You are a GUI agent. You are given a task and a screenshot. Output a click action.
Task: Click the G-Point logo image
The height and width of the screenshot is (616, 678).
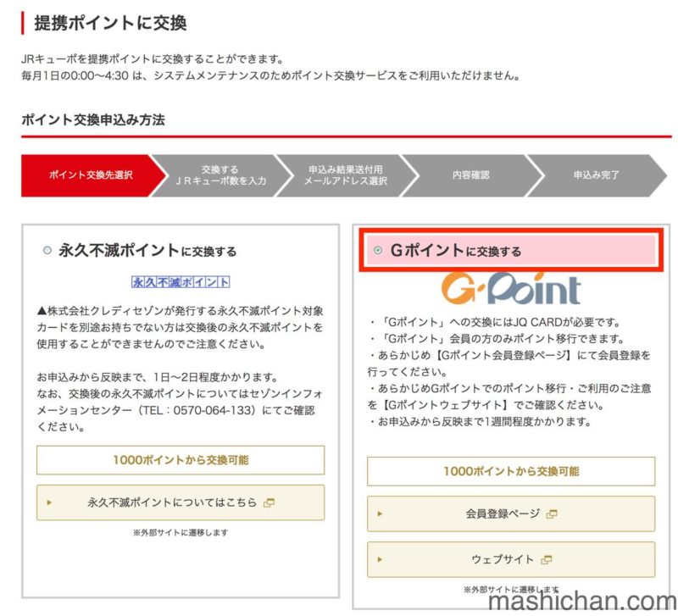(511, 289)
